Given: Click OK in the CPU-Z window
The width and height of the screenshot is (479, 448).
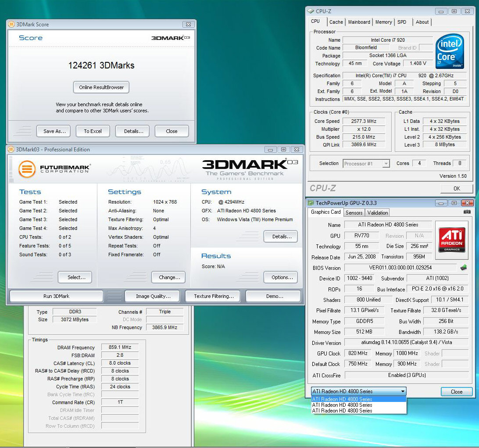Looking at the screenshot, I should coord(456,189).
